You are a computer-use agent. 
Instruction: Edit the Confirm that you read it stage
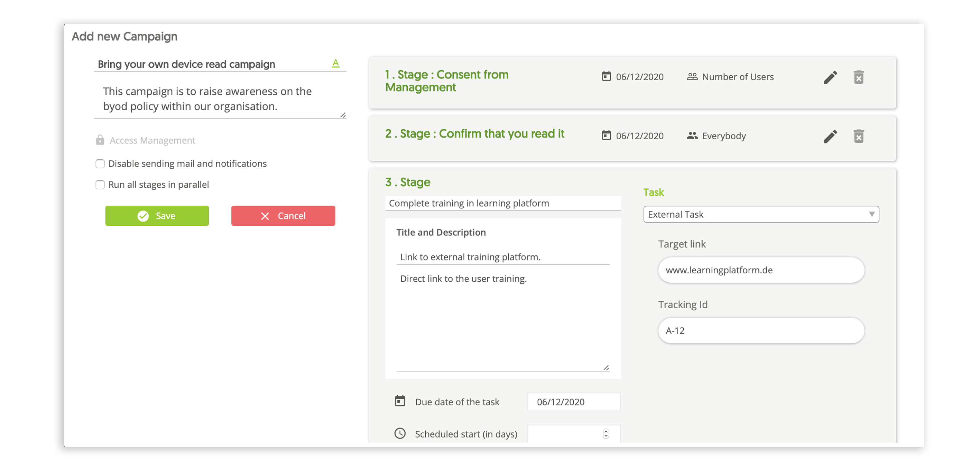(830, 136)
